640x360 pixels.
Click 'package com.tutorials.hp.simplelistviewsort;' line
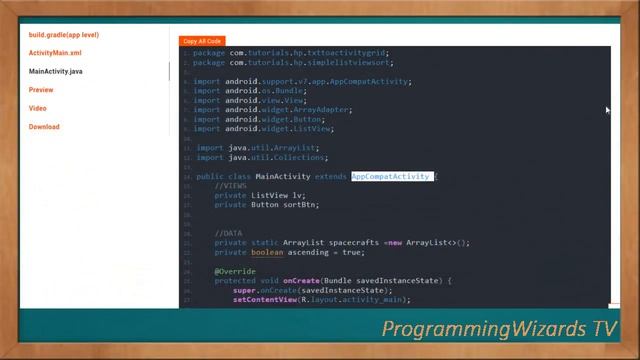coord(293,62)
